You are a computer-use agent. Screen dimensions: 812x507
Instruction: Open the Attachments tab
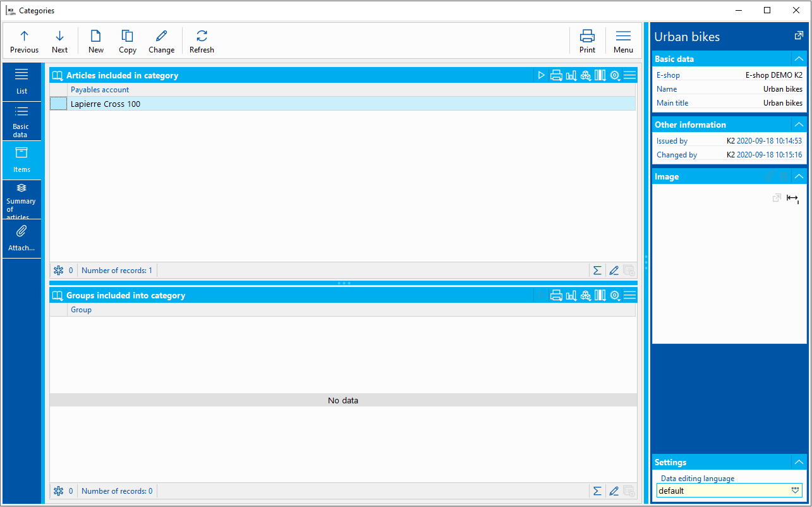[21, 239]
